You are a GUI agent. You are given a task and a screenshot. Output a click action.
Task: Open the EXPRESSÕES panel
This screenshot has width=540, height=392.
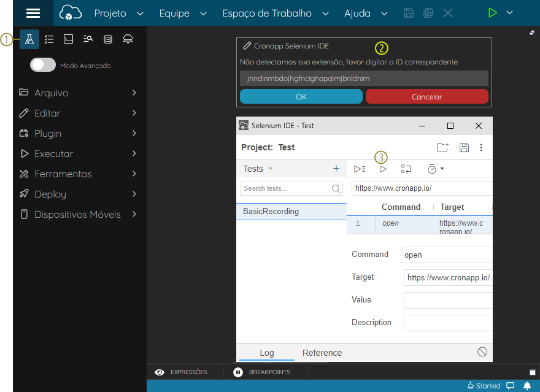click(x=182, y=372)
